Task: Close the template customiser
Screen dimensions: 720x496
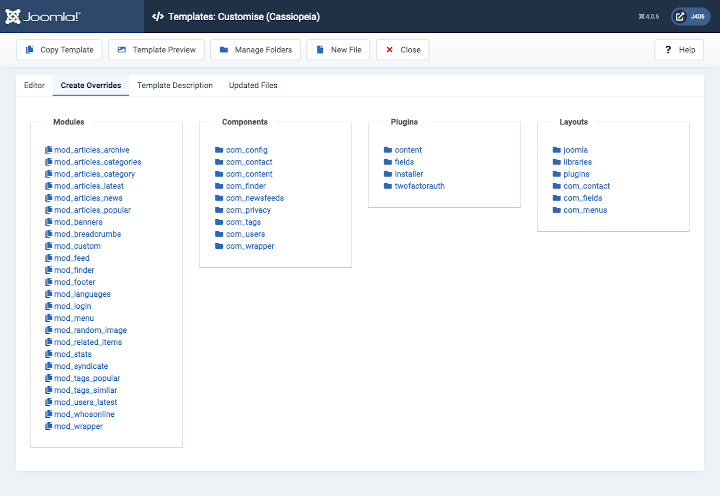Action: [x=402, y=50]
